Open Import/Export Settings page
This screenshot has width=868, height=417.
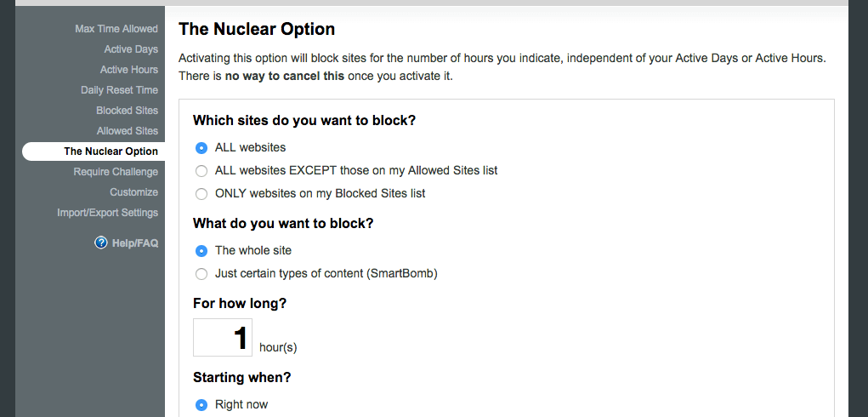[107, 213]
